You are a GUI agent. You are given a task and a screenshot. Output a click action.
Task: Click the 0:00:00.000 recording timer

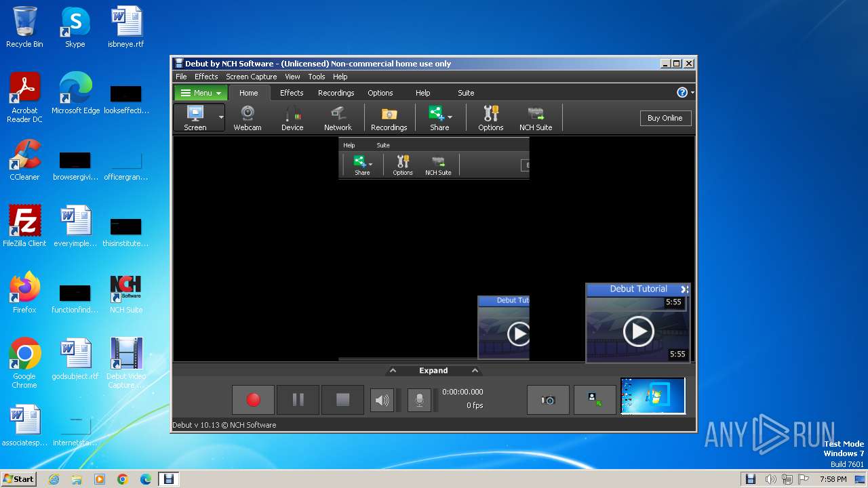point(462,392)
